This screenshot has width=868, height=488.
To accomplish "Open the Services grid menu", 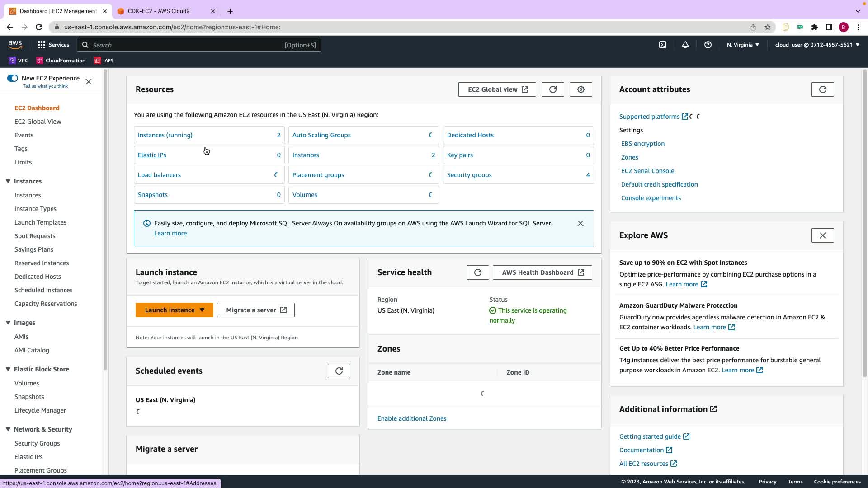I will coord(42,45).
